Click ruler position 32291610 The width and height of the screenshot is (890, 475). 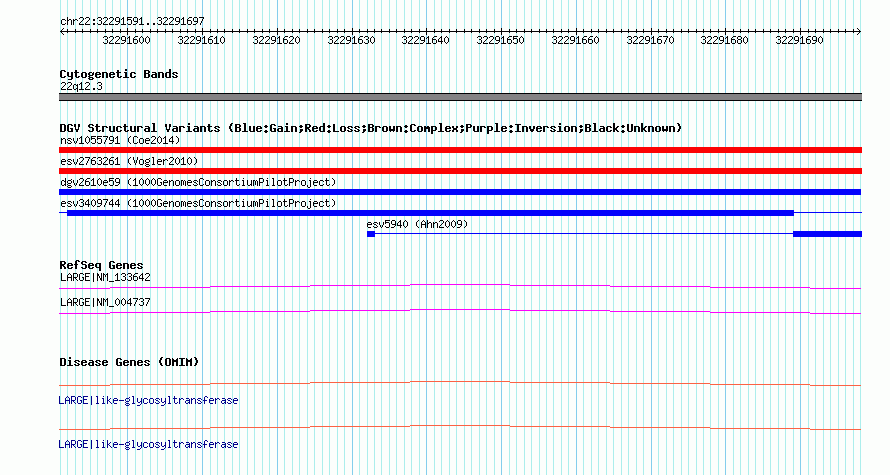(201, 40)
